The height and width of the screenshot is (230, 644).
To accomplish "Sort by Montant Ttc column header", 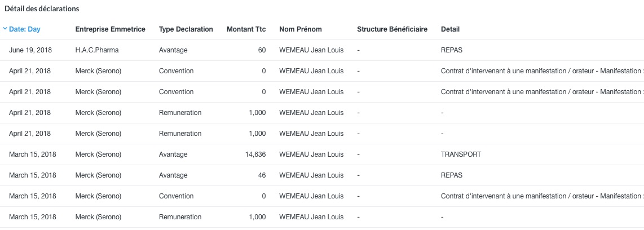I will [x=246, y=29].
